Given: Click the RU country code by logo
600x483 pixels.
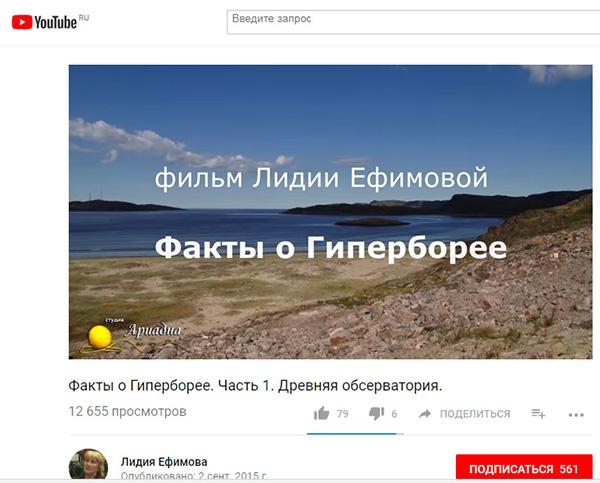Looking at the screenshot, I should point(84,18).
